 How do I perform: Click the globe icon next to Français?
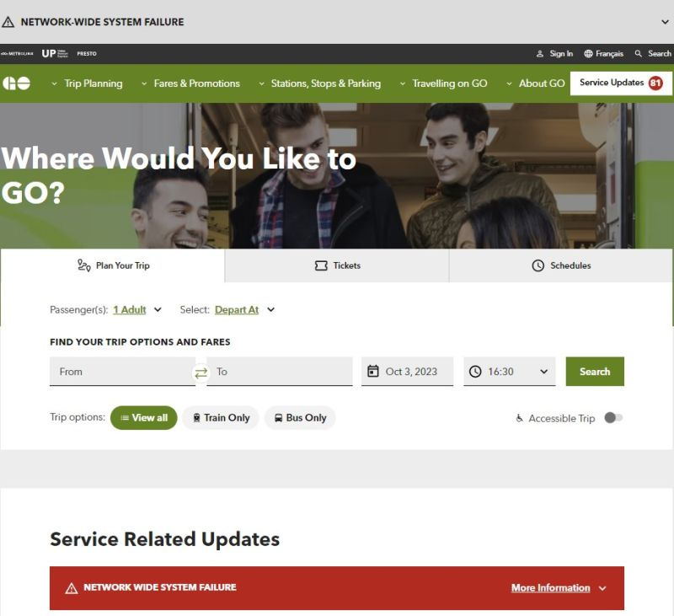point(588,53)
